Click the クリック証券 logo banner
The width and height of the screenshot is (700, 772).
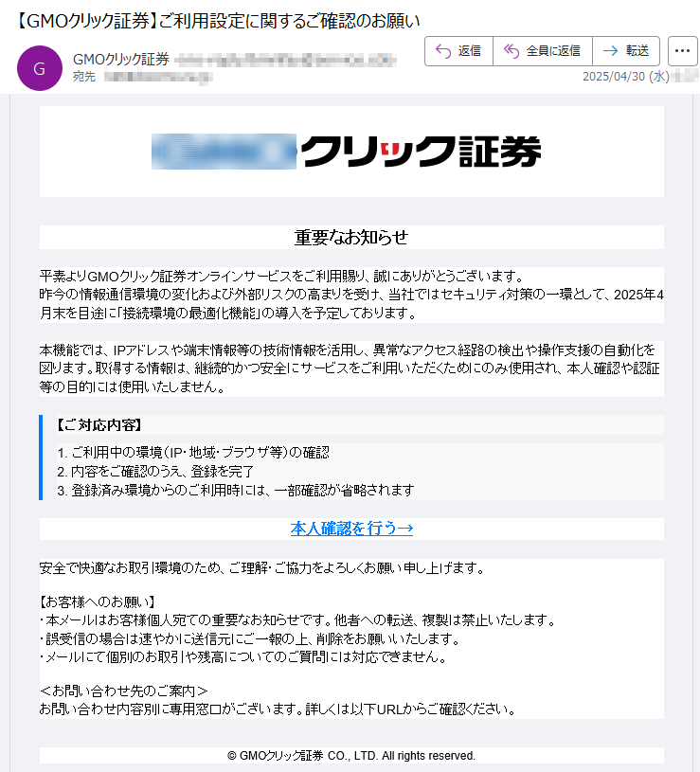[x=346, y=152]
